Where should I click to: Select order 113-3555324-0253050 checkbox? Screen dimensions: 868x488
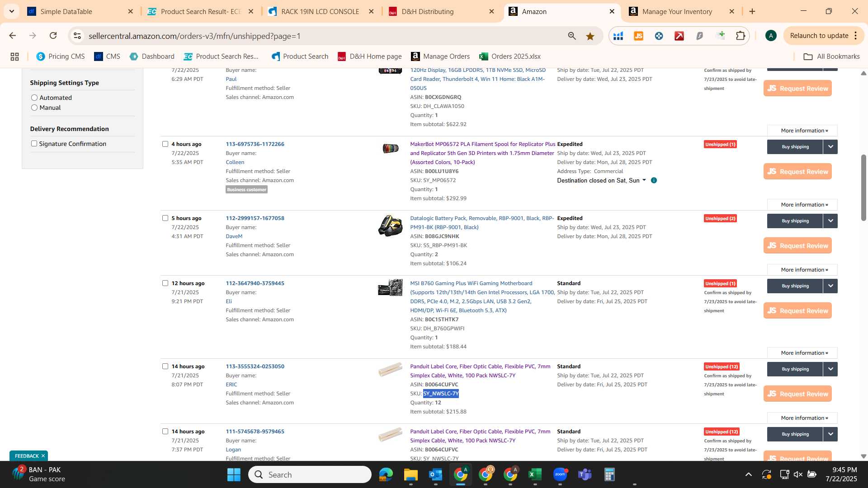tap(165, 366)
